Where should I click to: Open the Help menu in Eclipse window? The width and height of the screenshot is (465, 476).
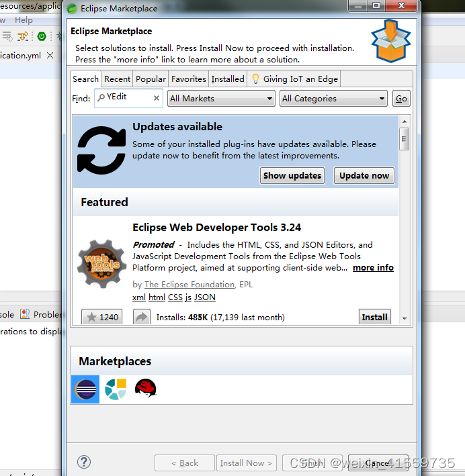tap(24, 20)
